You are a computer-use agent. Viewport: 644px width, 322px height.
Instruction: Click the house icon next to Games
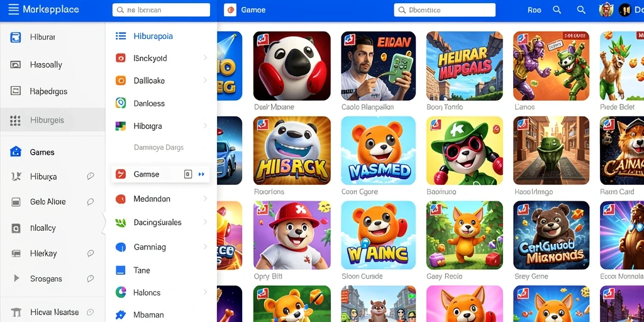tap(15, 152)
